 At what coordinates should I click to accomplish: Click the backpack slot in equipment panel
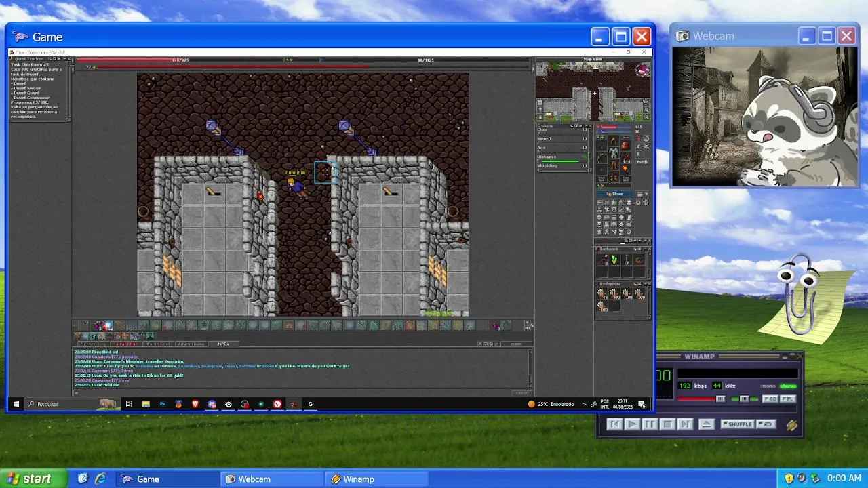tap(625, 145)
